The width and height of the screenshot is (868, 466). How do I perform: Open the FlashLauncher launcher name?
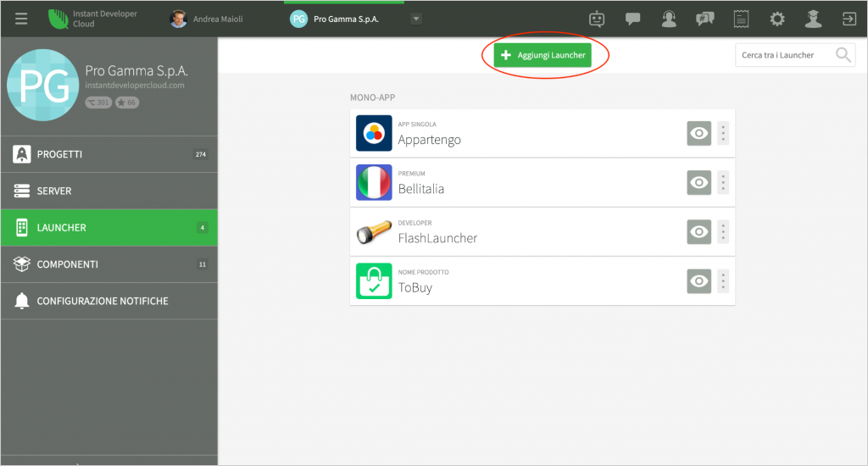click(437, 238)
